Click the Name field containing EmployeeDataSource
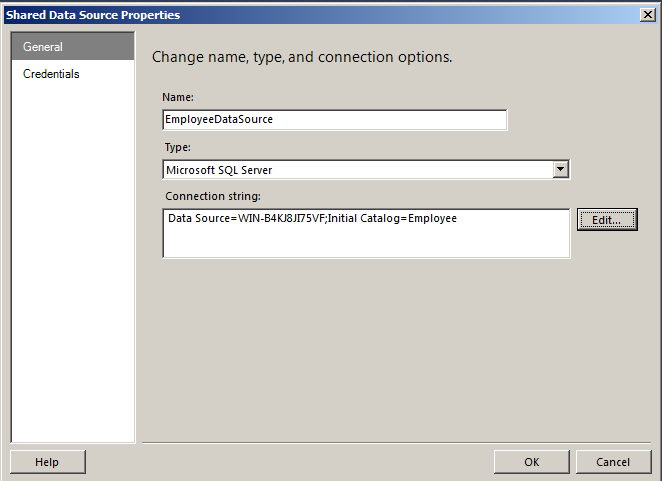This screenshot has width=662, height=481. 334,119
